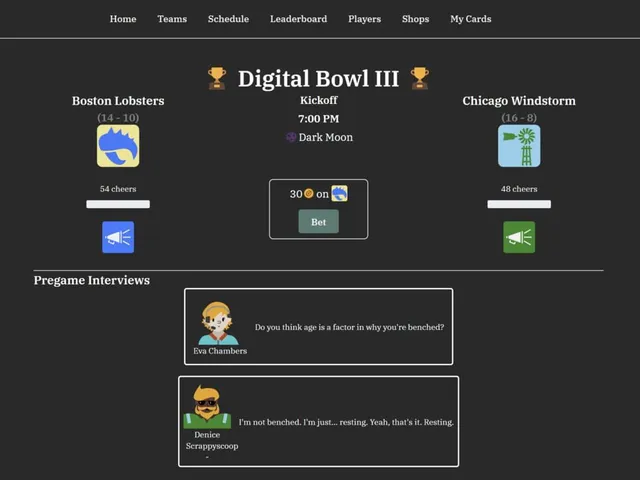
Task: Click the Eva Chambers name label
Action: point(220,351)
